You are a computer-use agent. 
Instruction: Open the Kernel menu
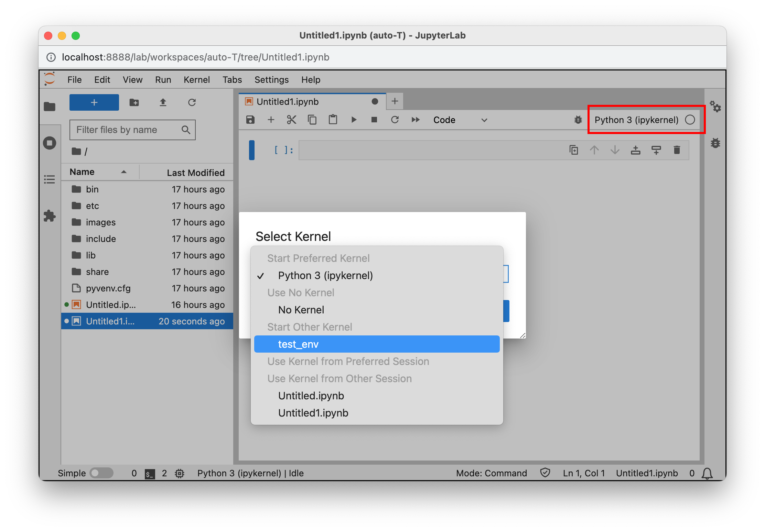(x=196, y=80)
